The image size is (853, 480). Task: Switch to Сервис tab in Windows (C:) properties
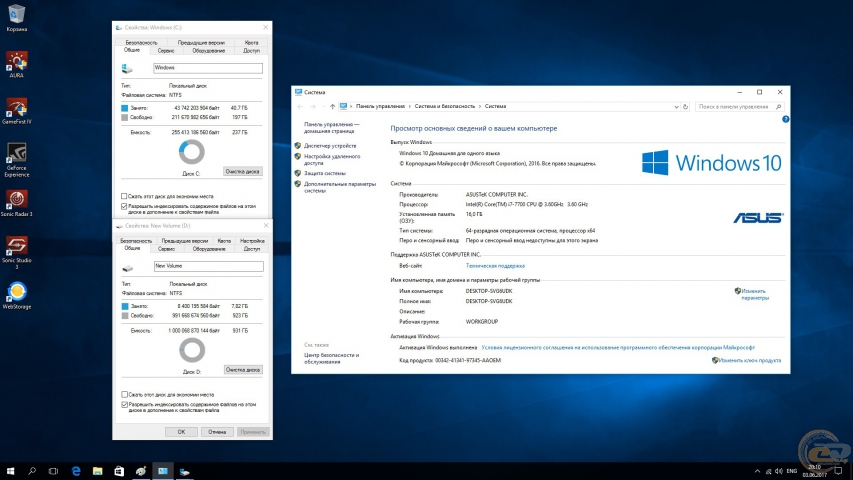pos(166,51)
